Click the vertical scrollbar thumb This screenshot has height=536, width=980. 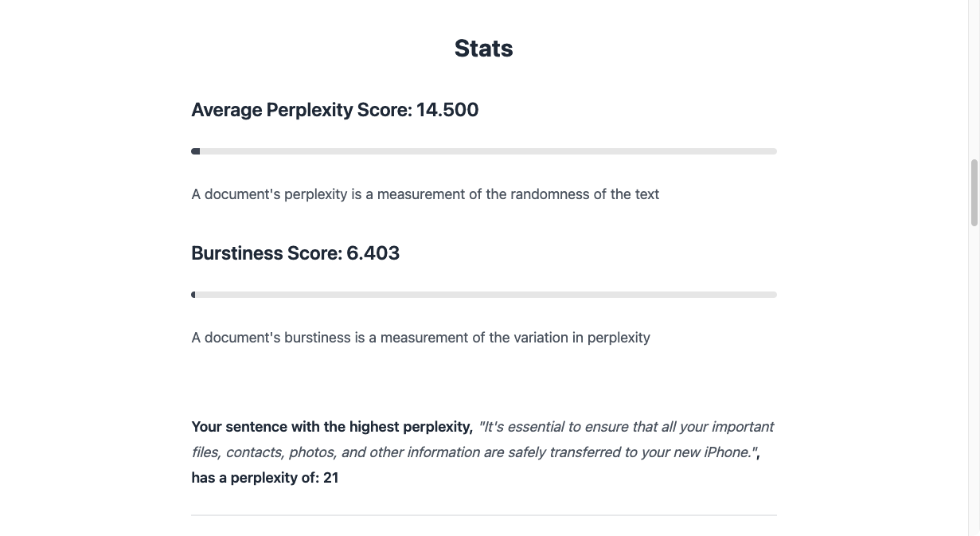coord(974,192)
